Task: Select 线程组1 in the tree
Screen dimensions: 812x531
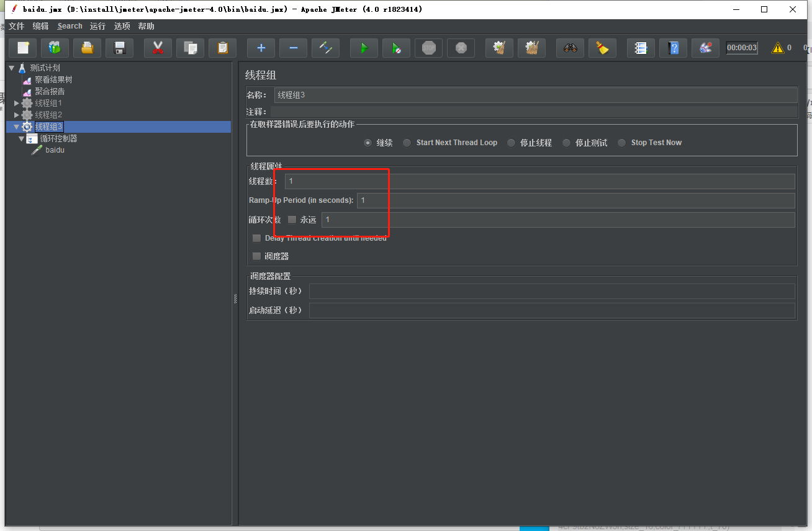Action: [48, 103]
